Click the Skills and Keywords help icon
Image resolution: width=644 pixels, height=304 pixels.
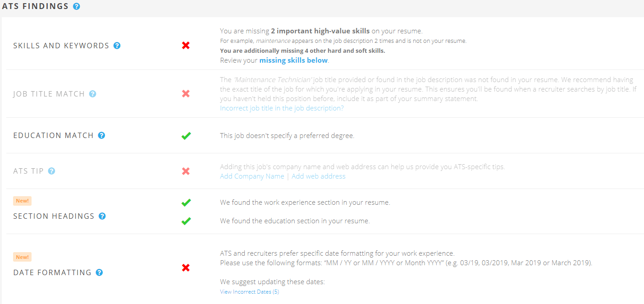[x=117, y=45]
